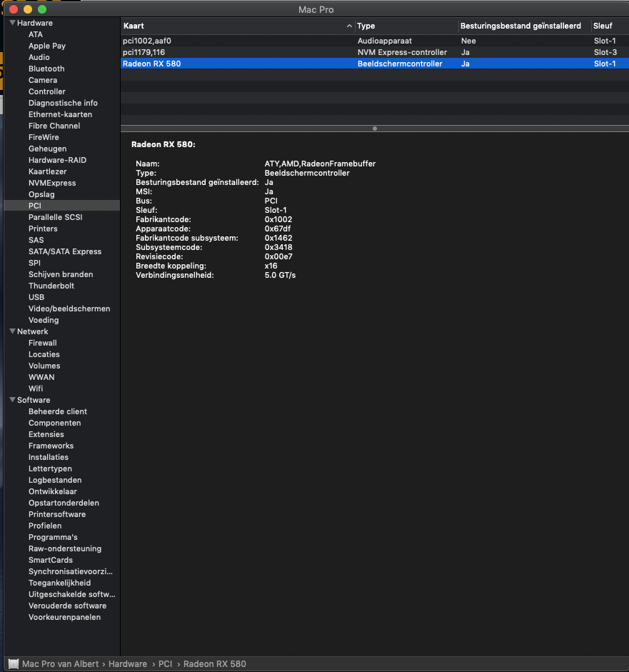629x672 pixels.
Task: Open Apple Pay in the sidebar
Action: (x=47, y=46)
